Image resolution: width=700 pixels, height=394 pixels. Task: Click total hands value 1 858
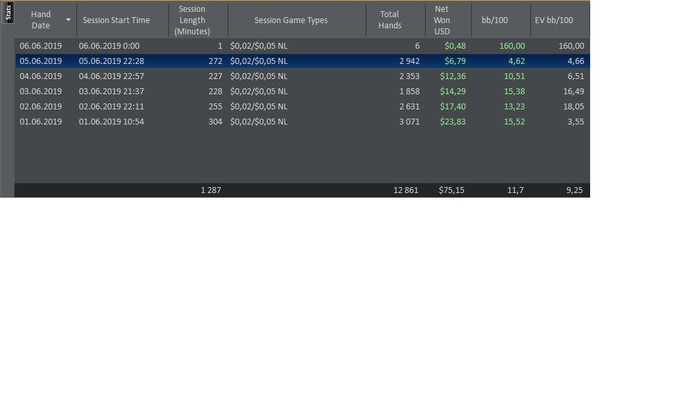pos(409,91)
